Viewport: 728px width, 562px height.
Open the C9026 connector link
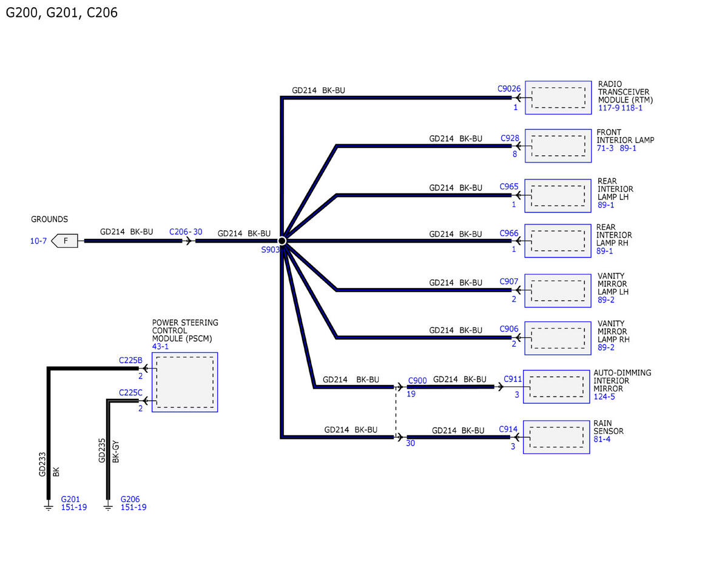point(509,89)
